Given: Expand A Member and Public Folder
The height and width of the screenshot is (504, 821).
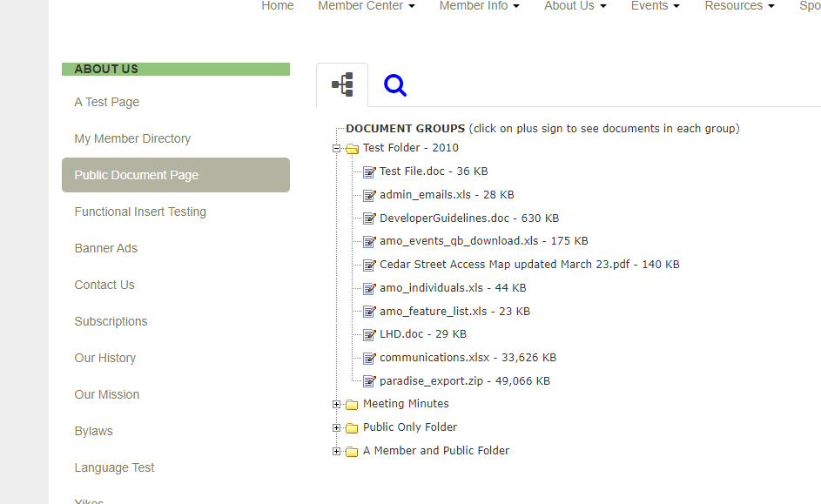Looking at the screenshot, I should click(337, 451).
